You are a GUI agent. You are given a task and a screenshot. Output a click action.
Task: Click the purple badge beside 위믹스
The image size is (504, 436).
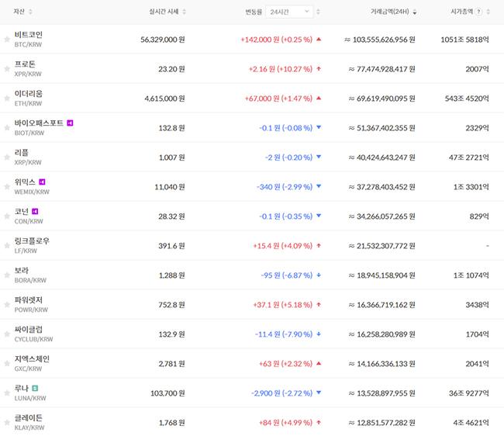click(x=53, y=182)
